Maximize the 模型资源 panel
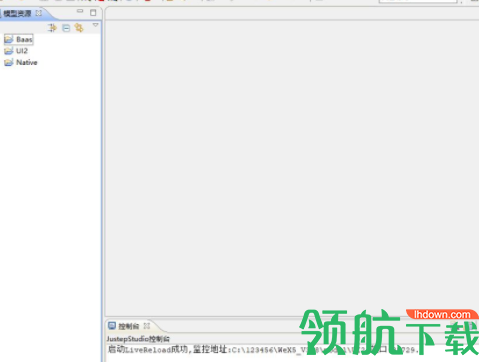479x362 pixels. click(x=93, y=13)
